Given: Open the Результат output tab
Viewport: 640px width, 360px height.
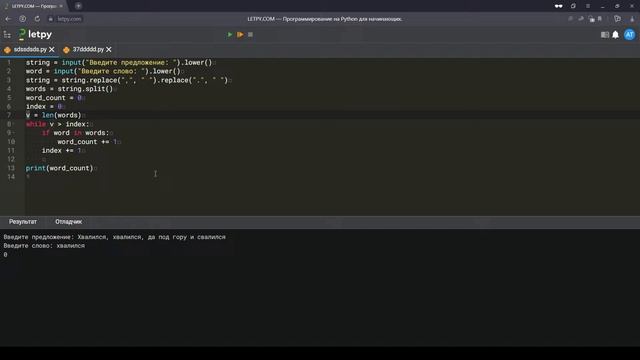Looking at the screenshot, I should (x=23, y=222).
